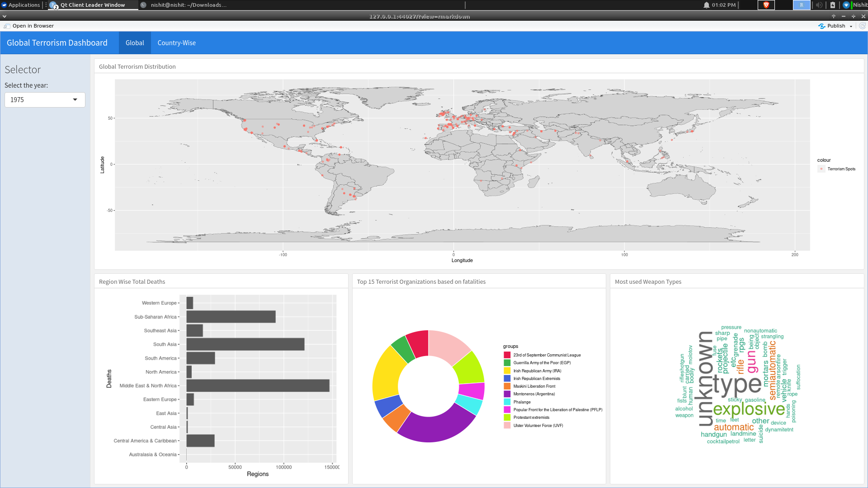Click the Global Terrorism Dashboard title
This screenshot has width=868, height=488.
point(57,43)
